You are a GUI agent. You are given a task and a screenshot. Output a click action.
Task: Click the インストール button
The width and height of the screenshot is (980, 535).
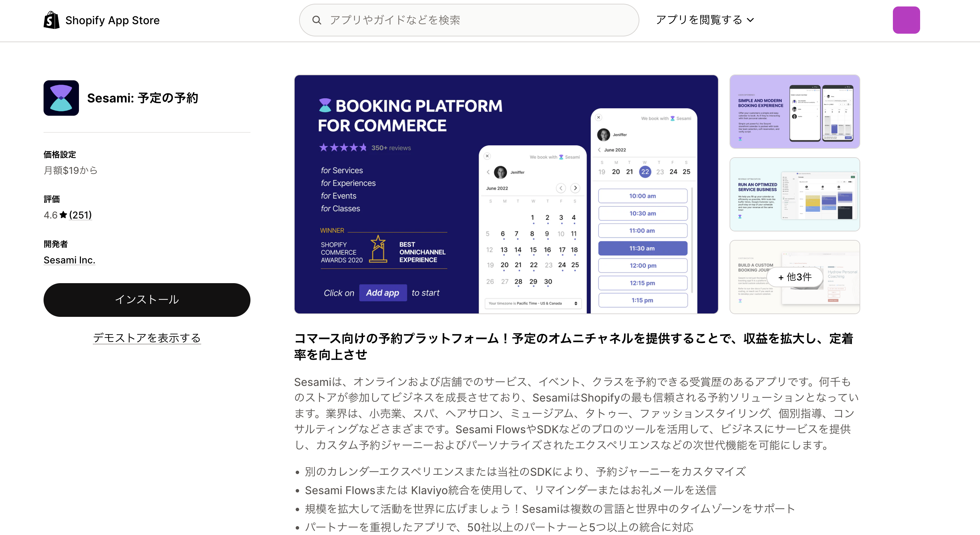tap(147, 300)
